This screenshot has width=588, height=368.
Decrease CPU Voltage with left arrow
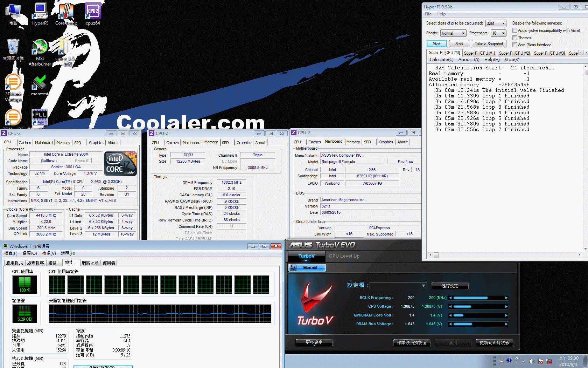pyautogui.click(x=450, y=307)
